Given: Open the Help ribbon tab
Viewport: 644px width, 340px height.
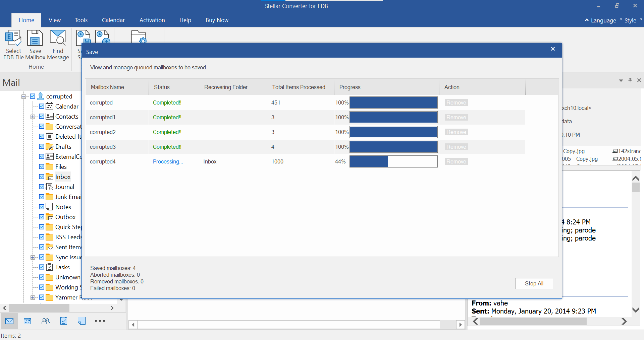Looking at the screenshot, I should click(185, 20).
